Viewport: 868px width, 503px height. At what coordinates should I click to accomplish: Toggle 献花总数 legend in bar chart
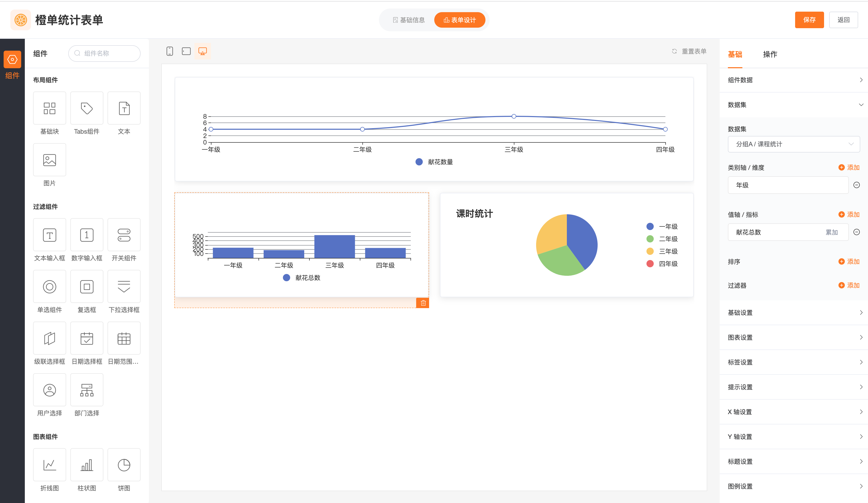[302, 278]
